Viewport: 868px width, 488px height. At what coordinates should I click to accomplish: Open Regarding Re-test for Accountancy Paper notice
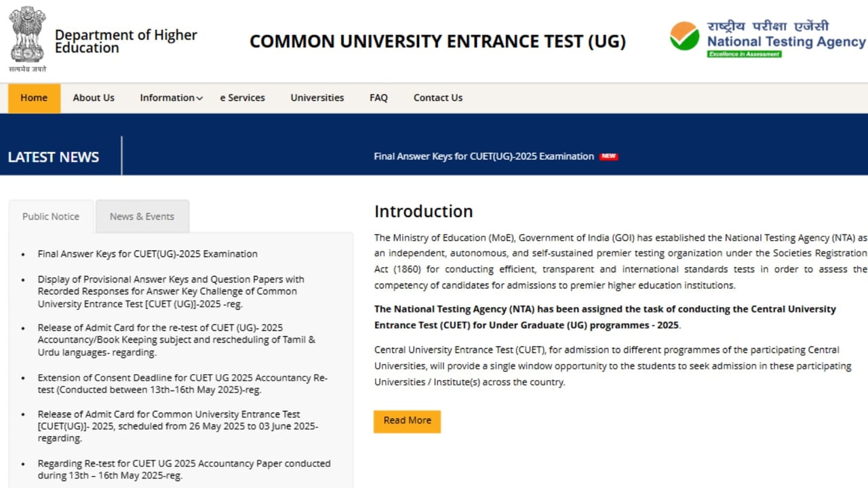184,470
